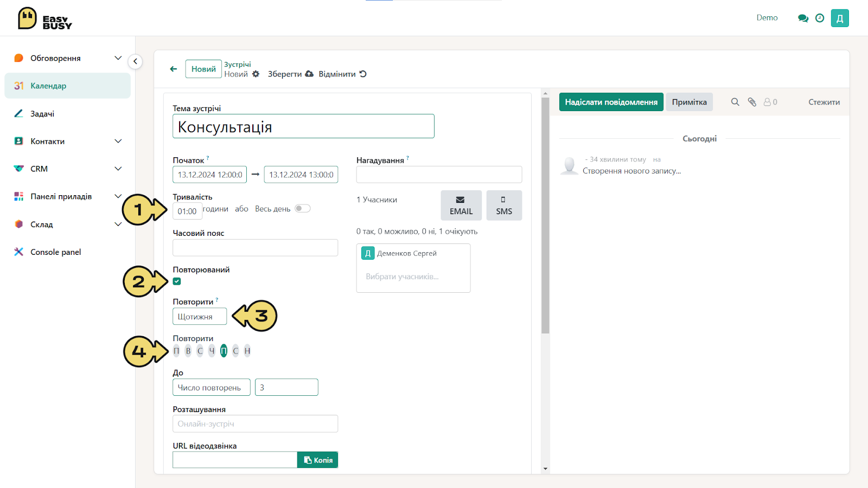The width and height of the screenshot is (868, 488).
Task: Open the chat messages icon in header
Action: (803, 18)
